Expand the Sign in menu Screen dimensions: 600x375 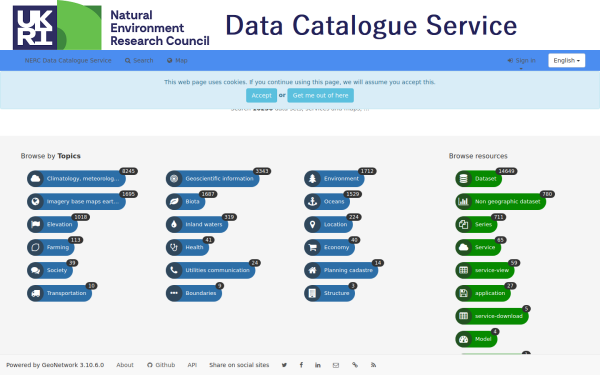521,60
